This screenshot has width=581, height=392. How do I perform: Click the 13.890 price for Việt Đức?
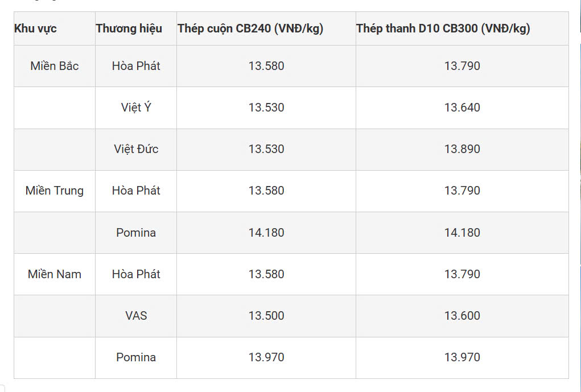[x=462, y=149]
